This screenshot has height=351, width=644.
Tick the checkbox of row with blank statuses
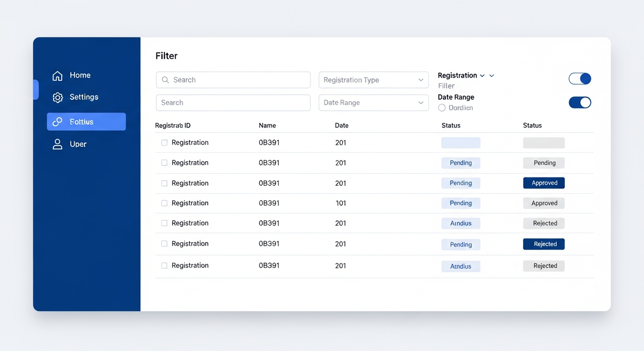(x=164, y=143)
